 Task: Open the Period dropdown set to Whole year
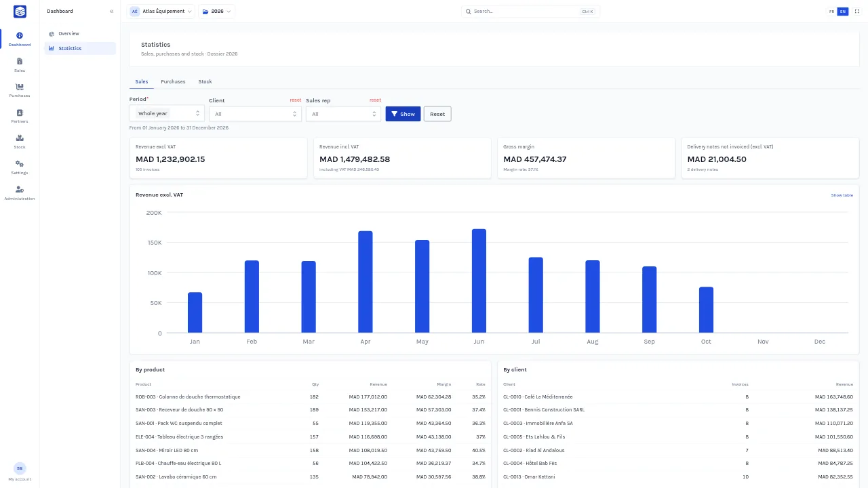pyautogui.click(x=167, y=114)
